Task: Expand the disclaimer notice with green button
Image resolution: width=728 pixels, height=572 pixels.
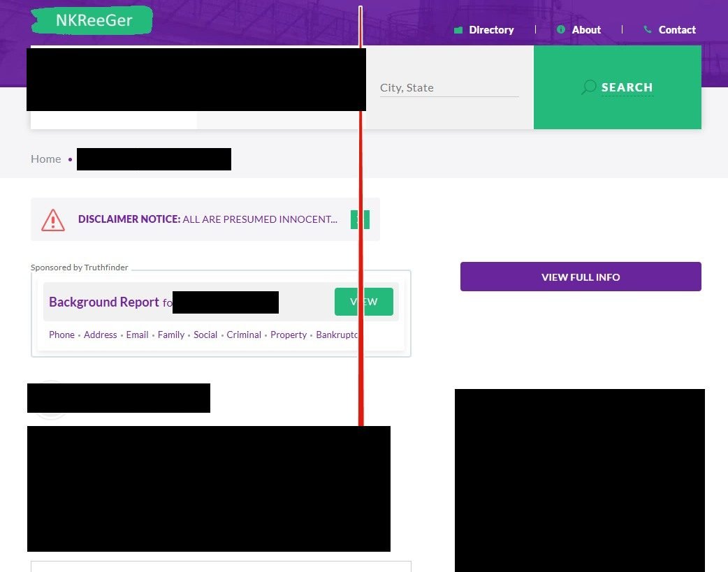Action: point(360,219)
